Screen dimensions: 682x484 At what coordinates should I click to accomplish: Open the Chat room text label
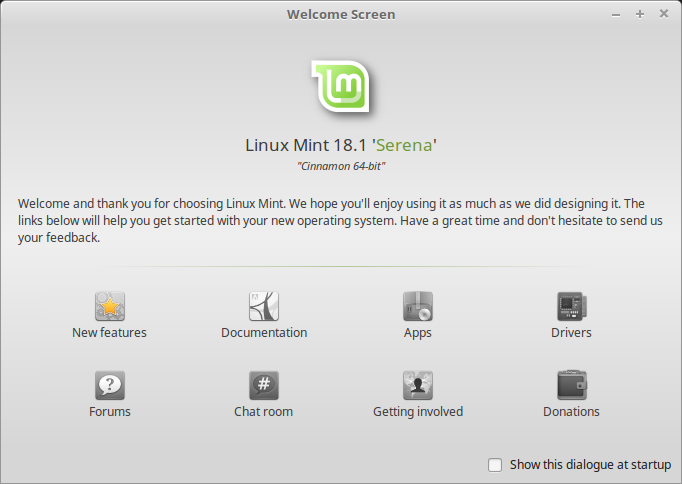click(x=264, y=412)
